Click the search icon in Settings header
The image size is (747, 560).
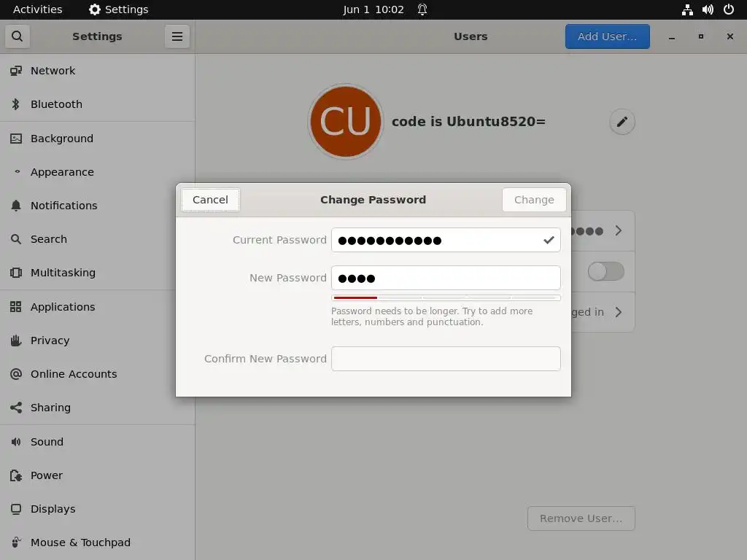[18, 36]
